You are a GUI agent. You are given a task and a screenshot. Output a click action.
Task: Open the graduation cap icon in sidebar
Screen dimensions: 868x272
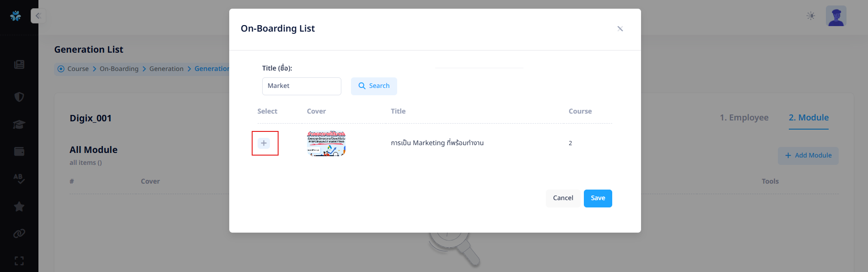click(x=19, y=125)
